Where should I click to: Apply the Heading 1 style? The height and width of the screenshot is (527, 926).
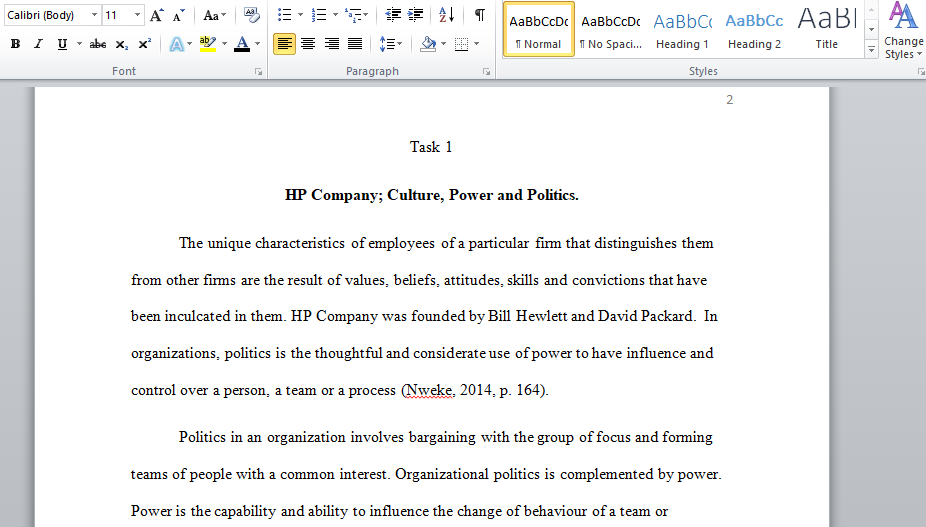tap(682, 30)
